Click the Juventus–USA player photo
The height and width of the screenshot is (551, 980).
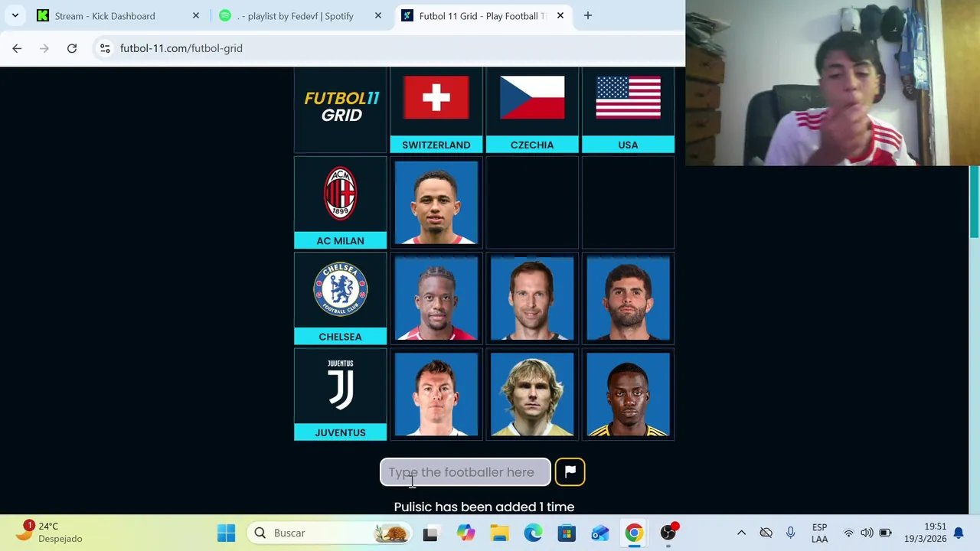pos(628,395)
